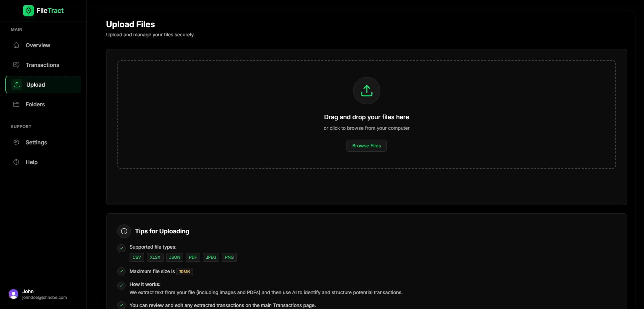Click the Help question mark icon

16,162
